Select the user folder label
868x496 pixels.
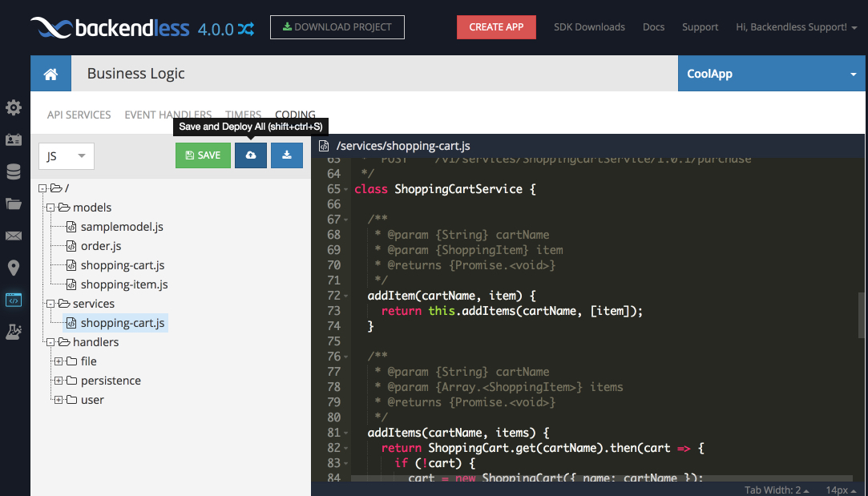pyautogui.click(x=92, y=400)
